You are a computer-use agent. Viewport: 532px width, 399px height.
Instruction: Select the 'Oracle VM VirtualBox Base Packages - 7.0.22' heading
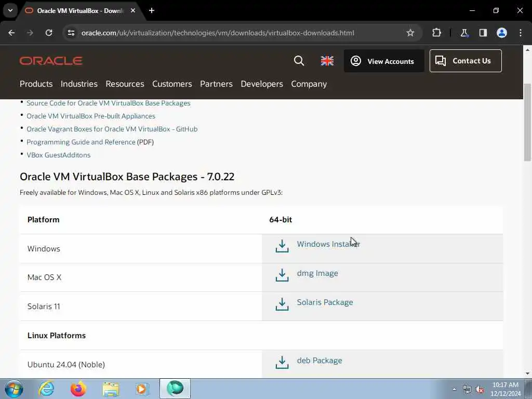tap(127, 177)
